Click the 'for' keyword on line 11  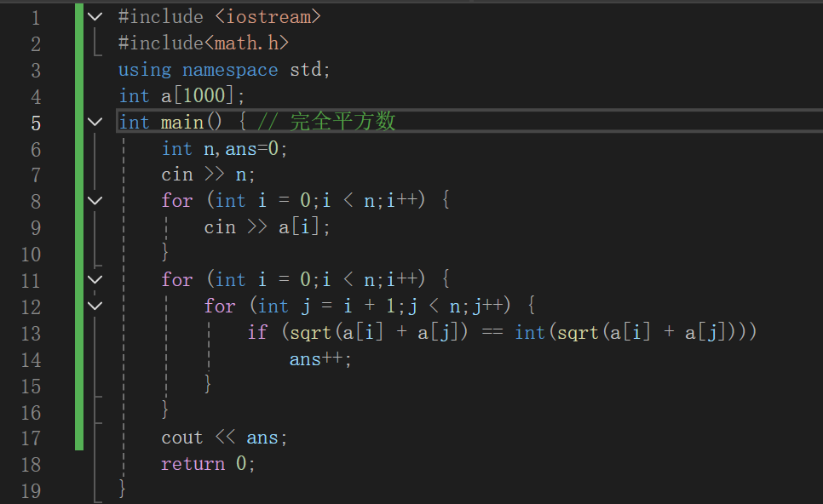(x=177, y=279)
